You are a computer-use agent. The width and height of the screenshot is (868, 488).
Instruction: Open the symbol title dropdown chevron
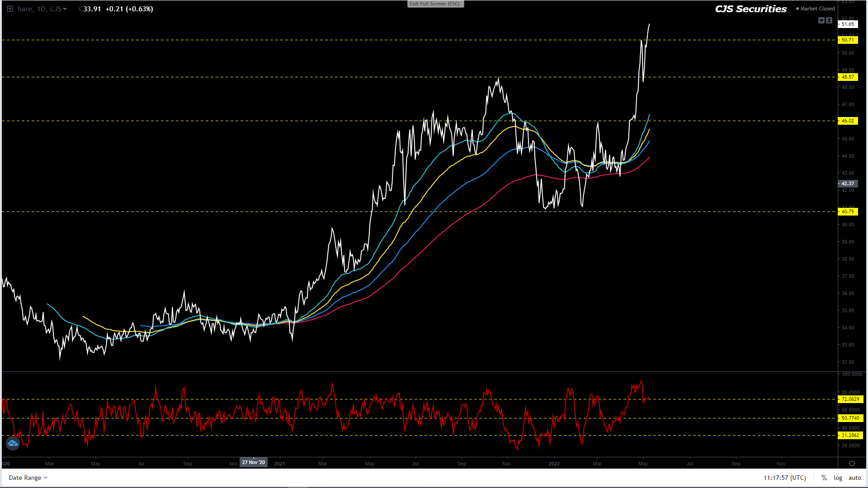[x=65, y=9]
